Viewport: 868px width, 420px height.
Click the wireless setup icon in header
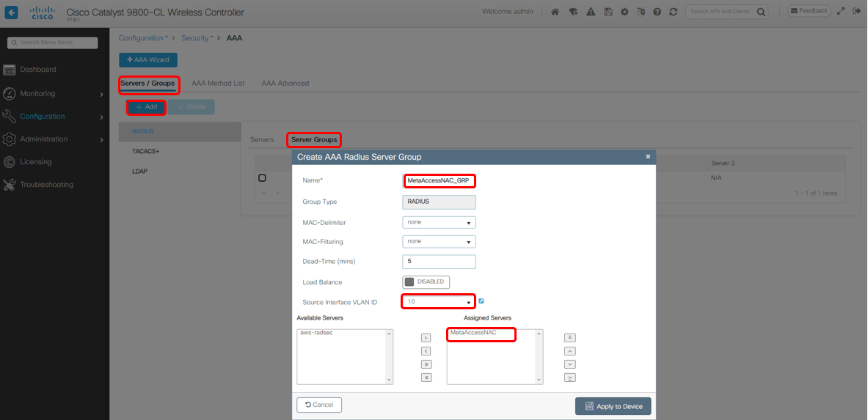pyautogui.click(x=573, y=12)
